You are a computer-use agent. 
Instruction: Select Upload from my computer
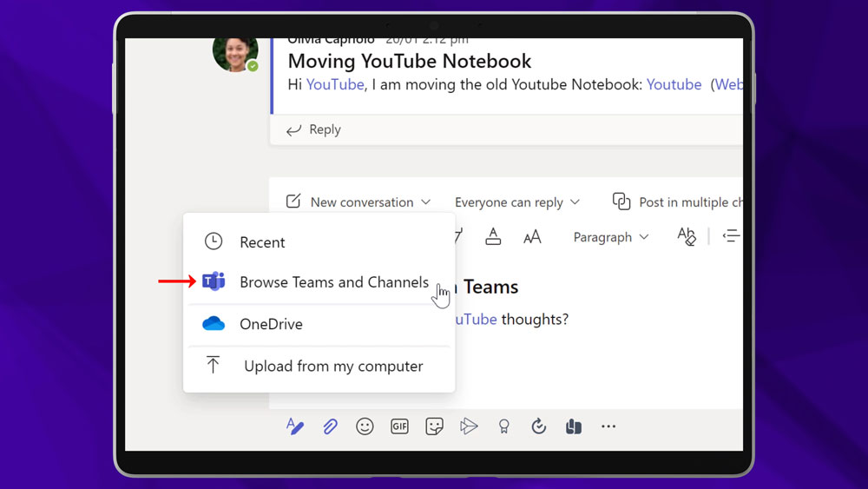(x=319, y=366)
